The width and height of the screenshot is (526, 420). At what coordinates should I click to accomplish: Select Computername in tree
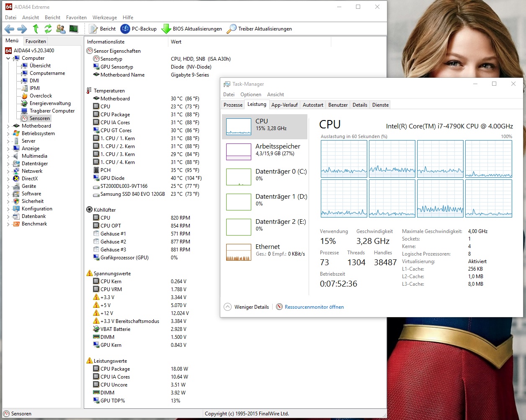(x=47, y=73)
